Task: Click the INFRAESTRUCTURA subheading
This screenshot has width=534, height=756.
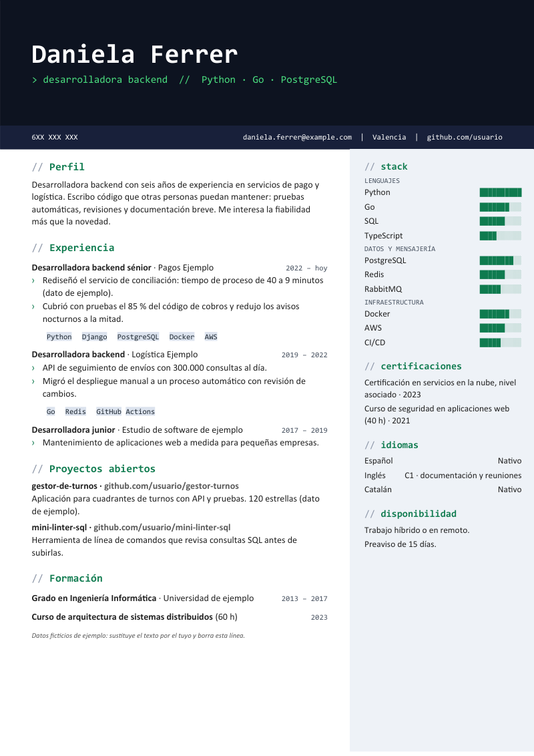Action: pos(394,303)
